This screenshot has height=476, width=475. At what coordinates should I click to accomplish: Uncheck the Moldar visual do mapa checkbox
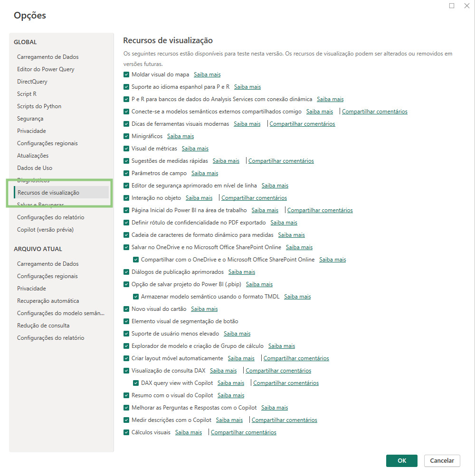(x=126, y=75)
